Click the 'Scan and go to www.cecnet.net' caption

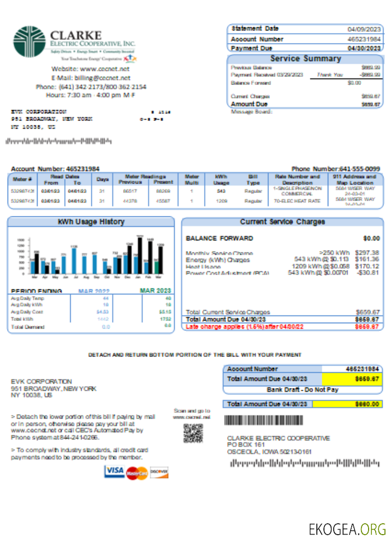tap(192, 414)
